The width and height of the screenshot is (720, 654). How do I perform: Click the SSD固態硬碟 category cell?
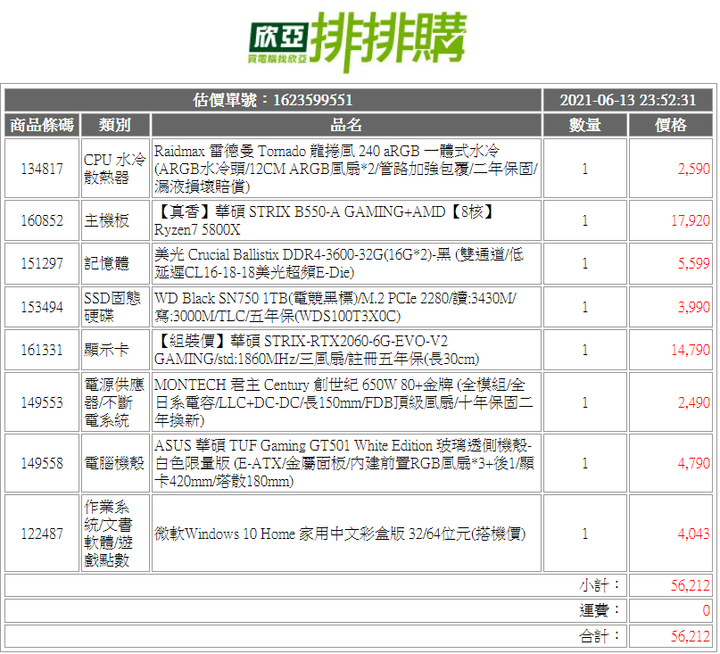[115, 307]
